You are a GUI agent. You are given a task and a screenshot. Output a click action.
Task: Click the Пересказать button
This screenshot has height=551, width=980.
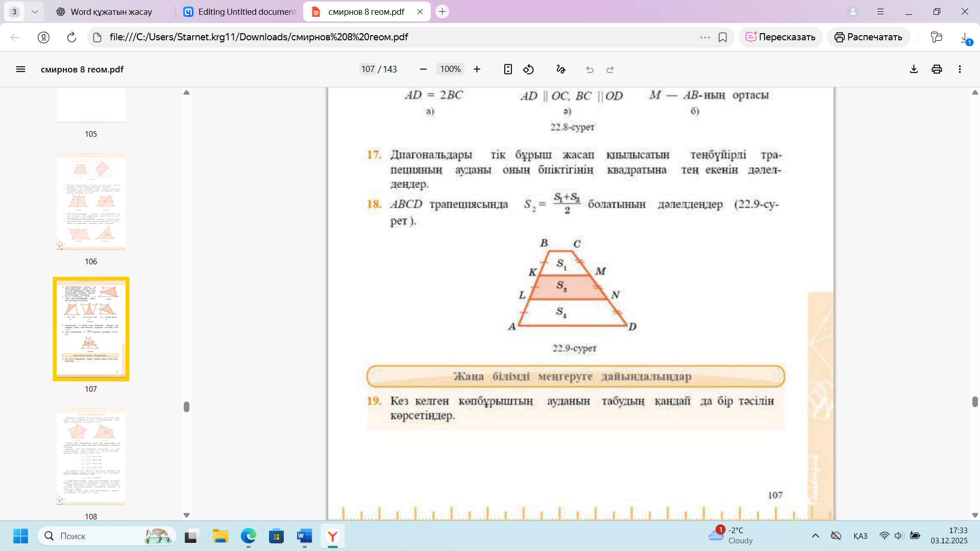tap(780, 37)
